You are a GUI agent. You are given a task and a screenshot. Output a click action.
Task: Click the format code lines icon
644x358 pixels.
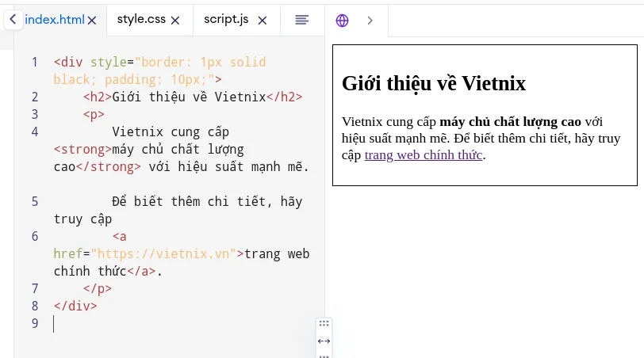click(302, 20)
